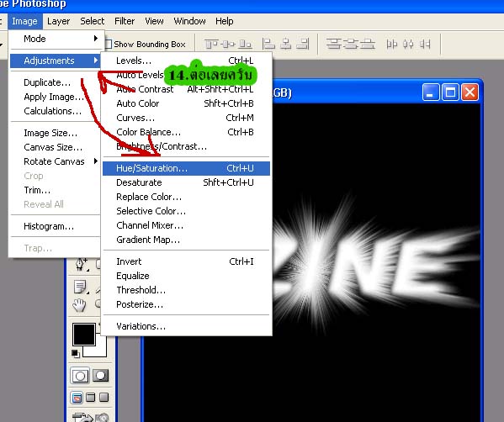This screenshot has height=422, width=504.
Task: Choose Apply Image in Image menu
Action: coord(56,97)
